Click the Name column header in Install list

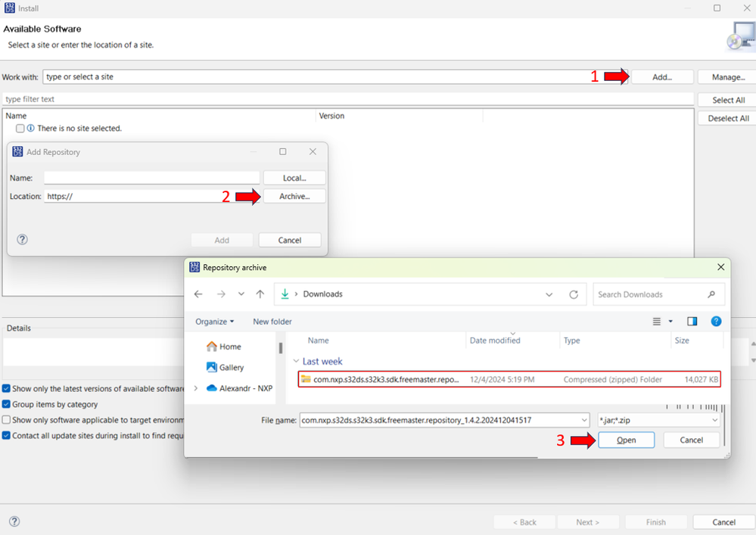click(x=16, y=116)
